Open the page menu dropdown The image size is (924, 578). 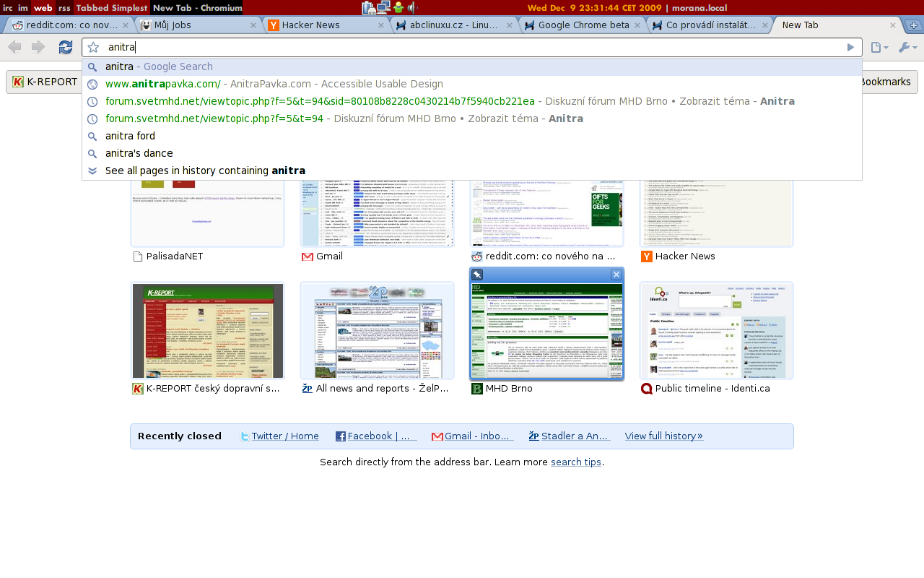point(879,47)
